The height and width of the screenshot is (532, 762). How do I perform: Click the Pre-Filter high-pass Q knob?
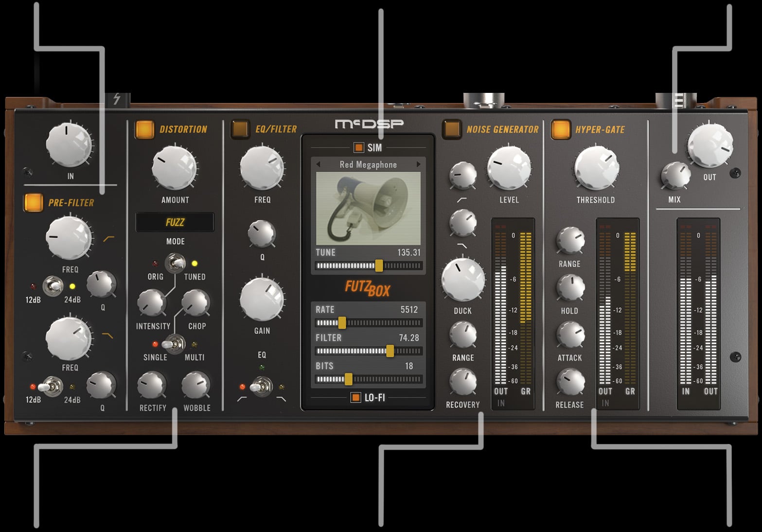[101, 285]
